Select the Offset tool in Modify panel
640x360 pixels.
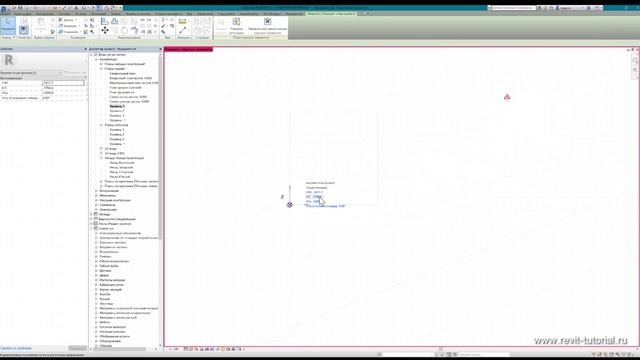[x=115, y=21]
